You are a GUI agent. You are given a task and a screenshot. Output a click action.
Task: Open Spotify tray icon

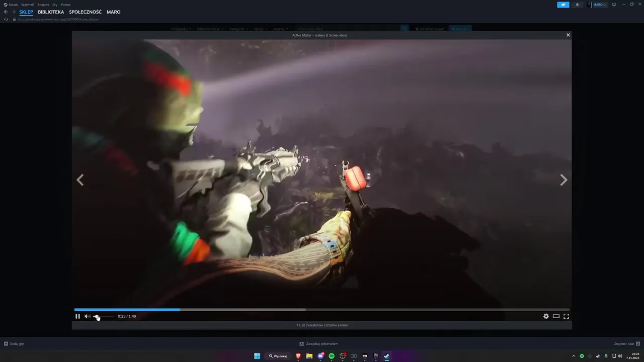click(582, 356)
